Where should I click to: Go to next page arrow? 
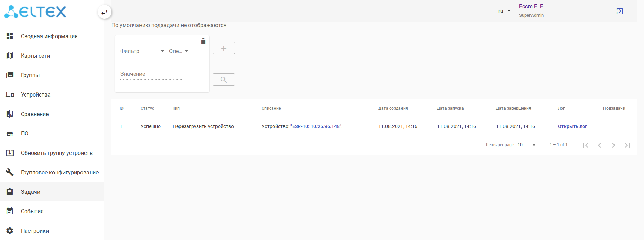pyautogui.click(x=613, y=145)
